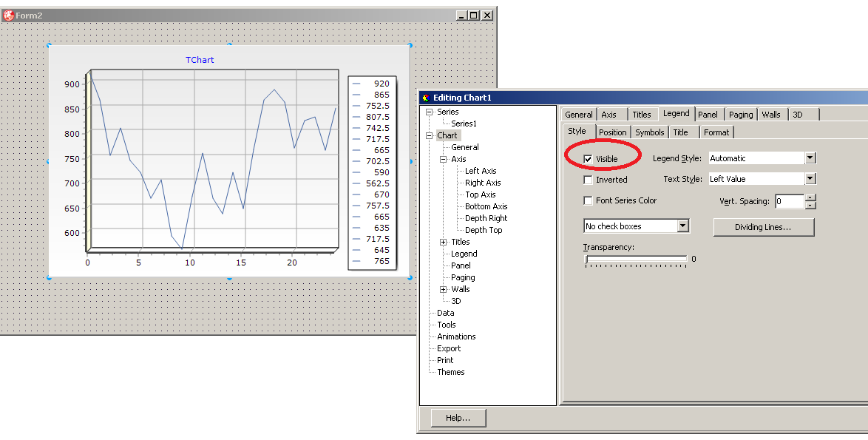
Task: Switch to the Panel tab
Action: tap(708, 115)
